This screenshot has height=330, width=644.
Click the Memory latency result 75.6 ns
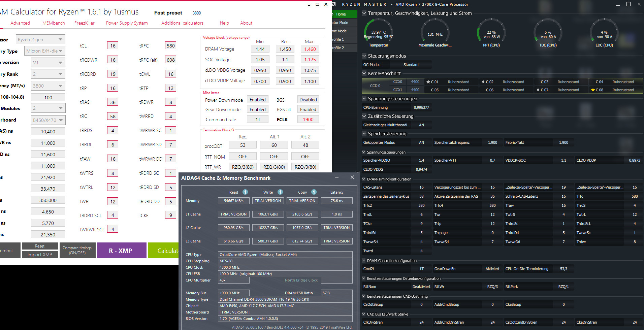tap(337, 201)
